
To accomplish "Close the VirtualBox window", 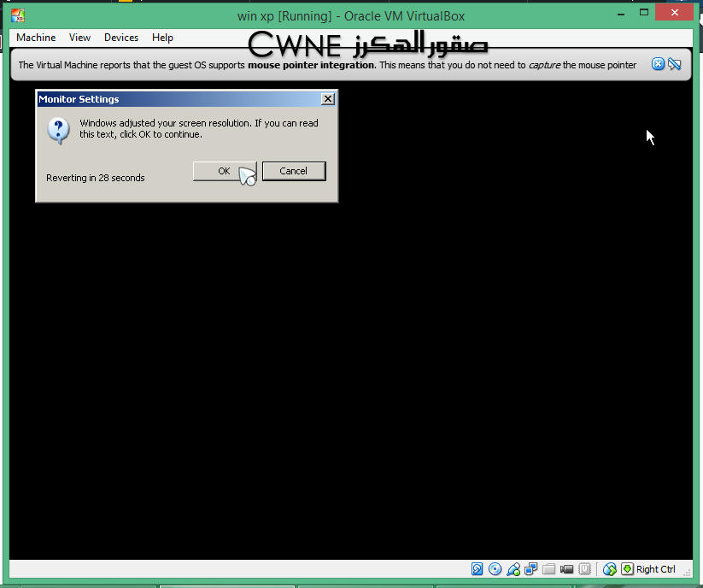I will pyautogui.click(x=674, y=13).
